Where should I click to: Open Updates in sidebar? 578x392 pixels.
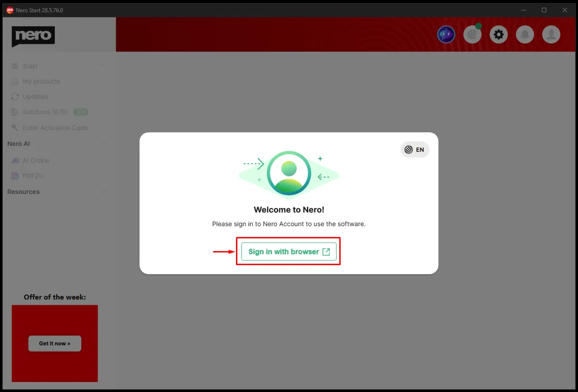(35, 97)
